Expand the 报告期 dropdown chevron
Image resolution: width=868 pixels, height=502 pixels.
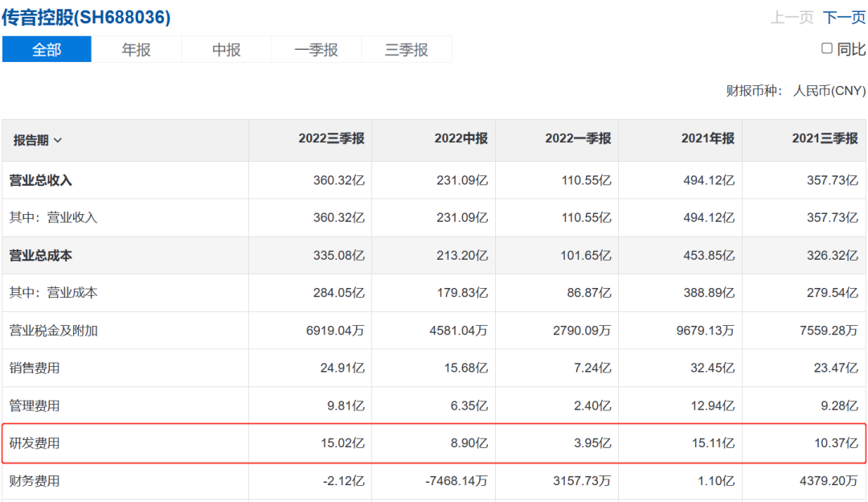click(x=58, y=141)
